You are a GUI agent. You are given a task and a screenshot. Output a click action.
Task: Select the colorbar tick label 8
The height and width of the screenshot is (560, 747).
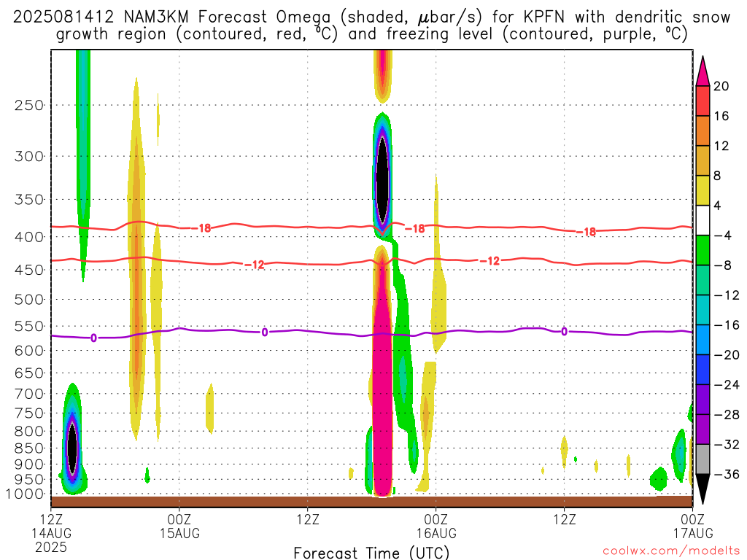(718, 176)
